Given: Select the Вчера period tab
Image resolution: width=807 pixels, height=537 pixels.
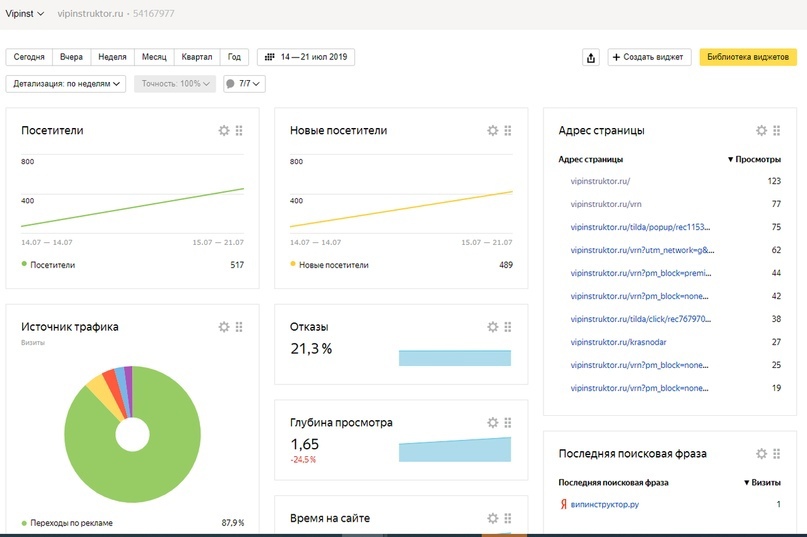Looking at the screenshot, I should point(71,57).
